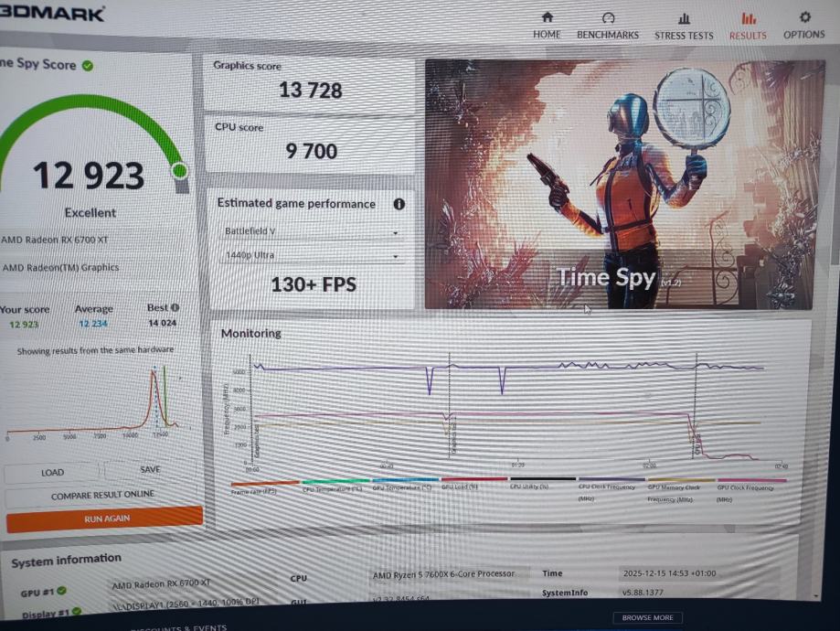The image size is (840, 631).
Task: Click the LOAD button
Action: [x=52, y=472]
